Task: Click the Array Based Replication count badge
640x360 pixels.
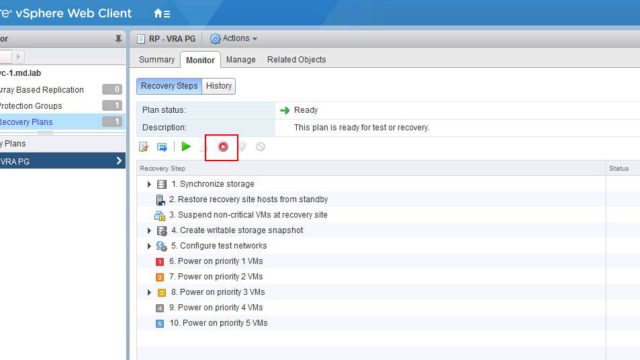Action: coord(112,89)
